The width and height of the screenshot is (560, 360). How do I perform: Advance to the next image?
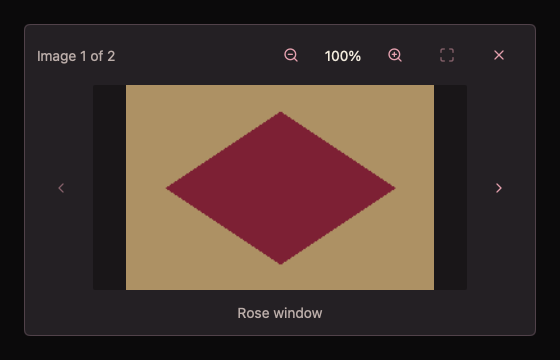(499, 188)
